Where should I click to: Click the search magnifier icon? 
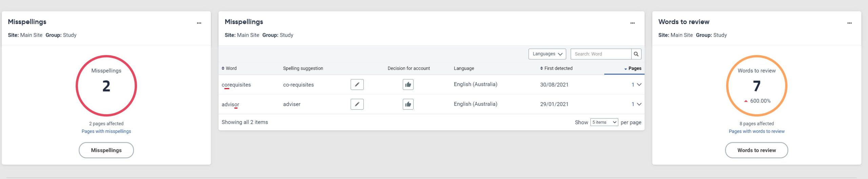[636, 54]
